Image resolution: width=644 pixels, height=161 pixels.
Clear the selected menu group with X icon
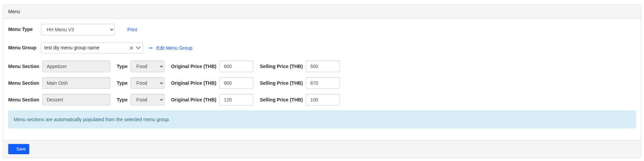[x=131, y=48]
